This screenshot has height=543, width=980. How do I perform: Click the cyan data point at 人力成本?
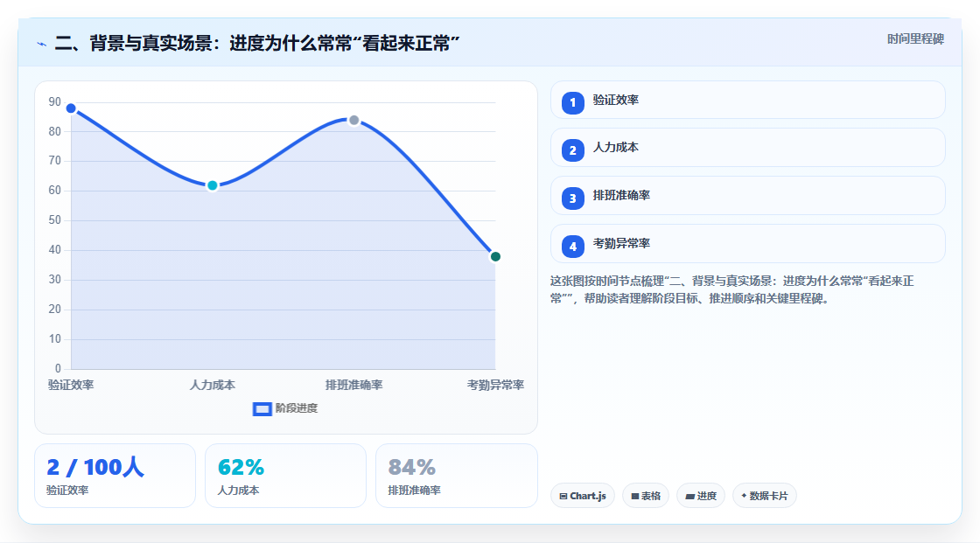[x=213, y=185]
